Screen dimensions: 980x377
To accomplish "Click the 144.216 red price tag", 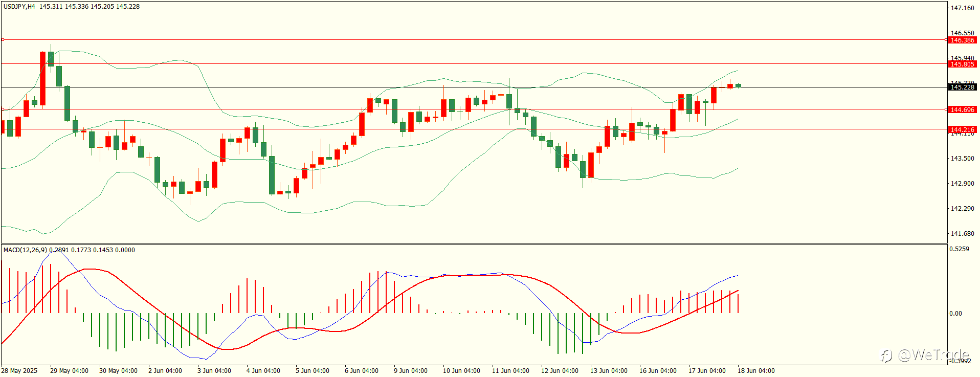I will (x=962, y=129).
